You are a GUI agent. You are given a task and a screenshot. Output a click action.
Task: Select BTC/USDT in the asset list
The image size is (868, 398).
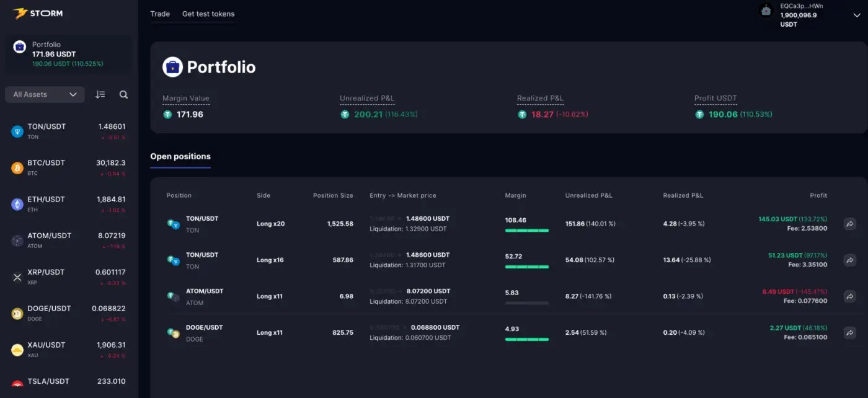(68, 167)
